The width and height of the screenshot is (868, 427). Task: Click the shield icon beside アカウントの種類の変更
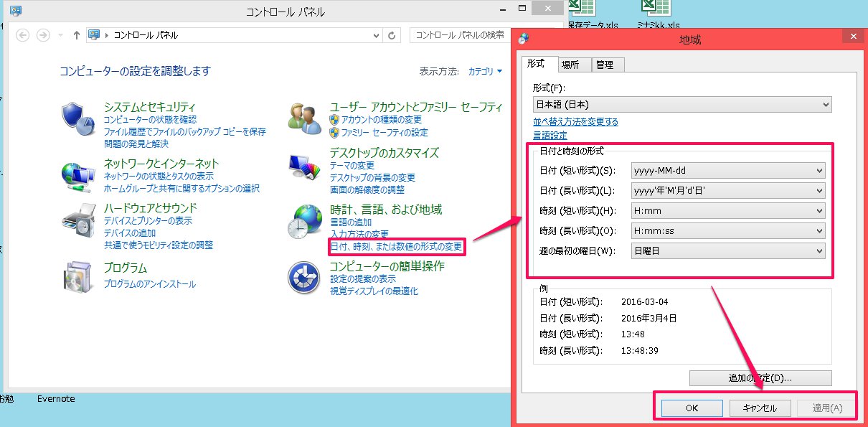click(334, 119)
